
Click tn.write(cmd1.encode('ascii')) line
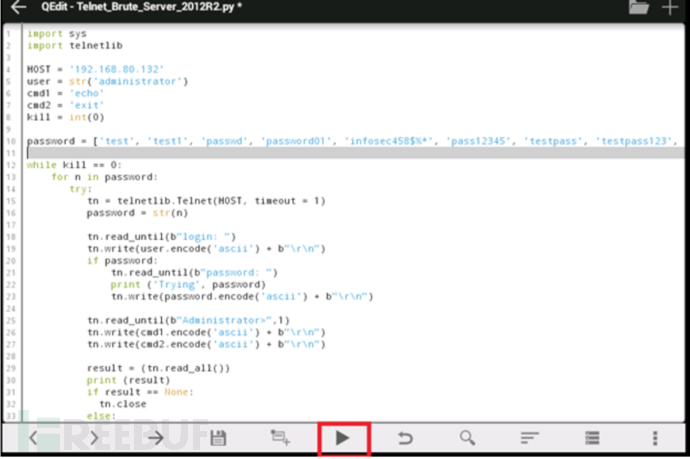[206, 332]
